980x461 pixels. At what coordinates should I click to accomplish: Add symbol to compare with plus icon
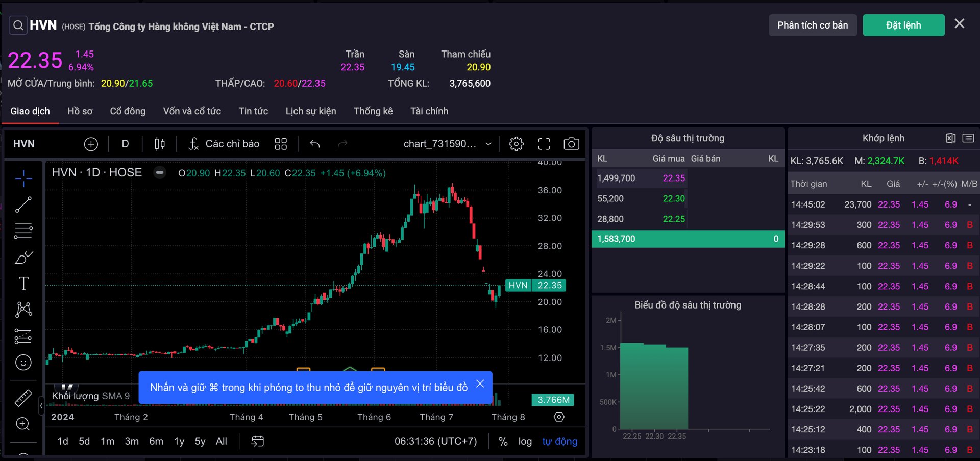click(x=91, y=144)
